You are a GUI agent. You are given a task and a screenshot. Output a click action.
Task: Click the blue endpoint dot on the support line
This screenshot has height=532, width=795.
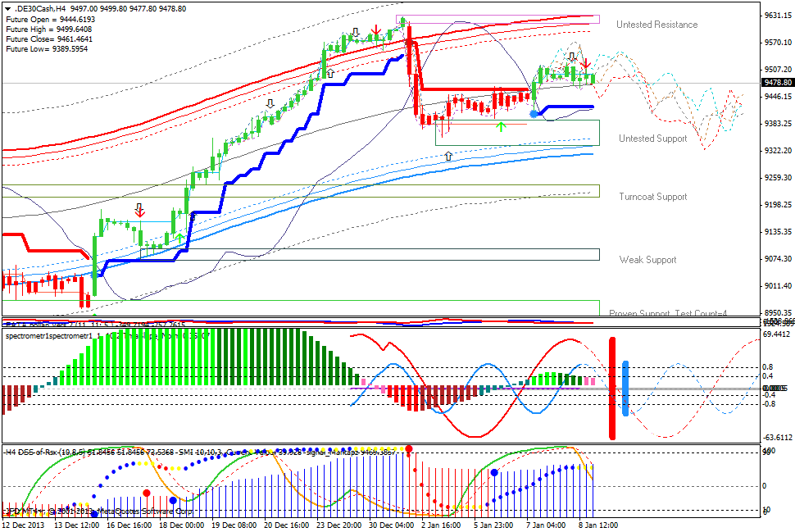pyautogui.click(x=534, y=113)
